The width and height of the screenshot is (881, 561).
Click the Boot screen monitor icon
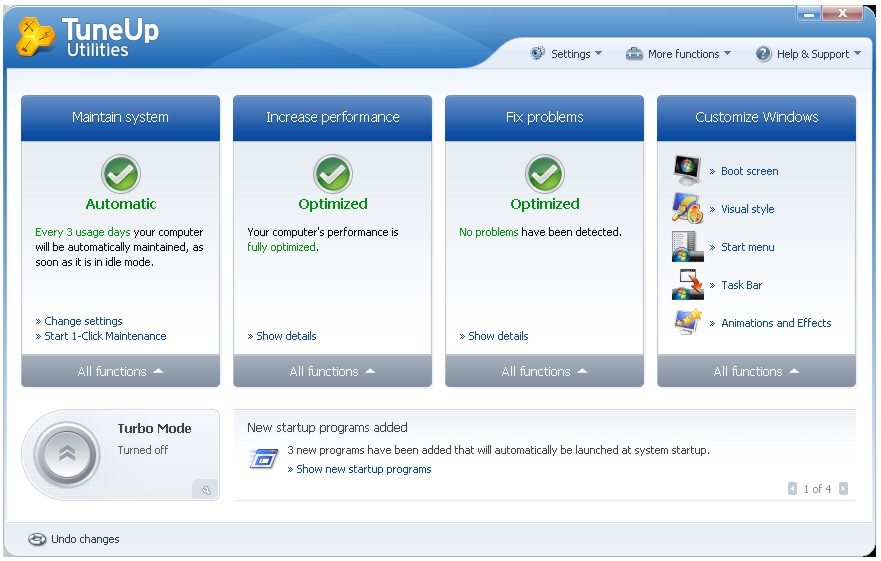[x=687, y=170]
